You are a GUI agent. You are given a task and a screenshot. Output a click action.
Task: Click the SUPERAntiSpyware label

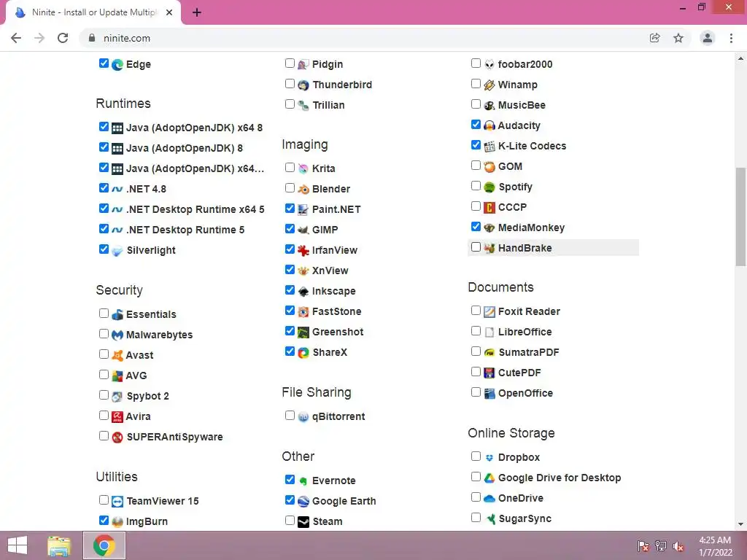[x=174, y=437]
